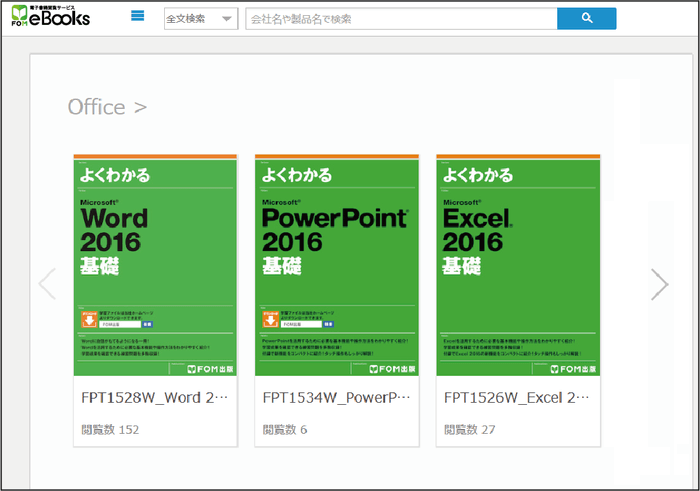This screenshot has width=700, height=491.
Task: Show next books with right arrow
Action: 659,284
